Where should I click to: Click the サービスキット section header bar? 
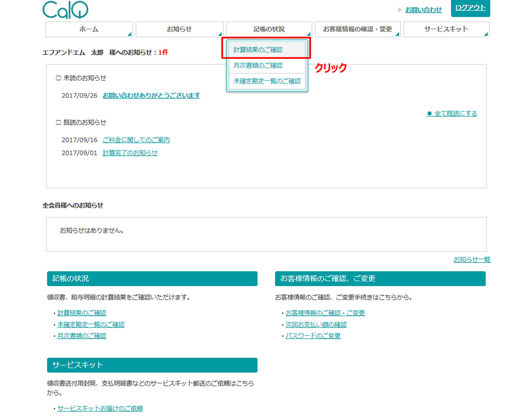coord(152,365)
